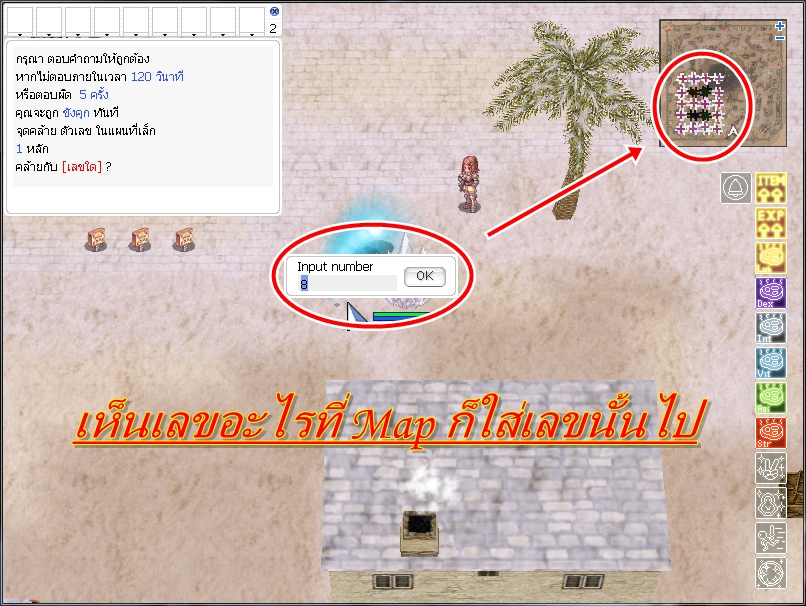Click the bell notification icon
The width and height of the screenshot is (806, 606).
click(736, 188)
